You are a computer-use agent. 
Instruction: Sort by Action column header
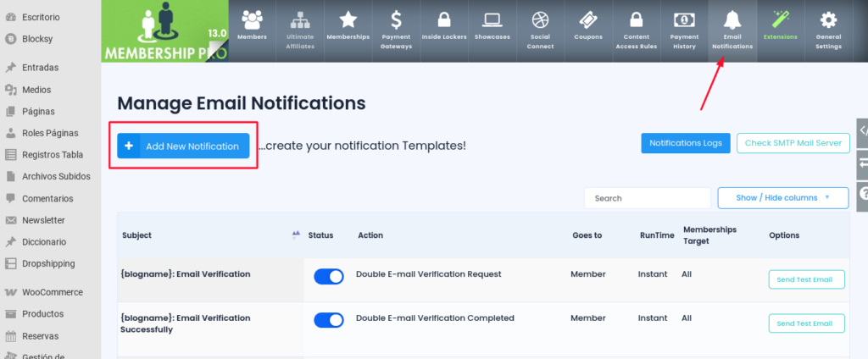370,235
